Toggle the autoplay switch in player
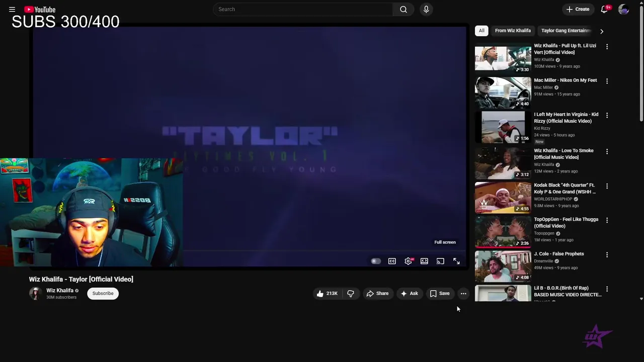The height and width of the screenshot is (362, 644). click(x=375, y=261)
